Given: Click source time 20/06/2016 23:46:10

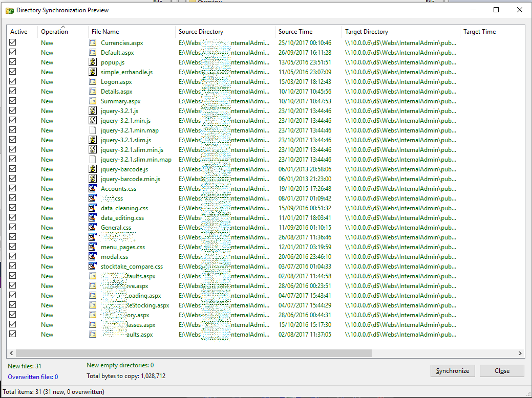Looking at the screenshot, I should point(305,257).
